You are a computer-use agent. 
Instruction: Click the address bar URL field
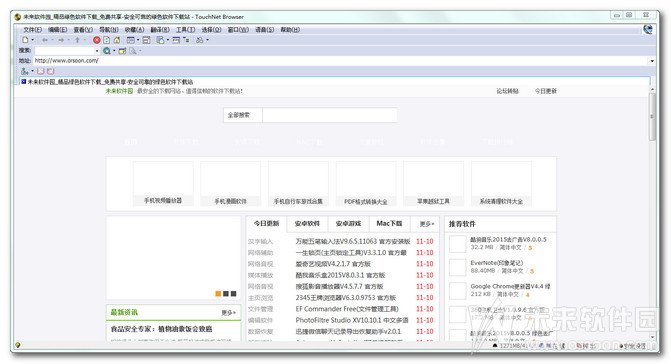tap(341, 61)
